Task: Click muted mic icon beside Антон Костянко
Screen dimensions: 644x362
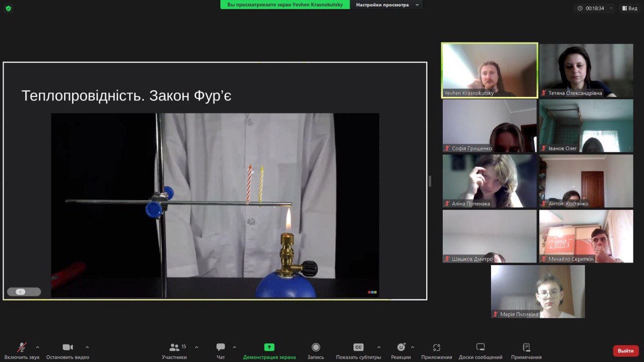Action: [544, 204]
